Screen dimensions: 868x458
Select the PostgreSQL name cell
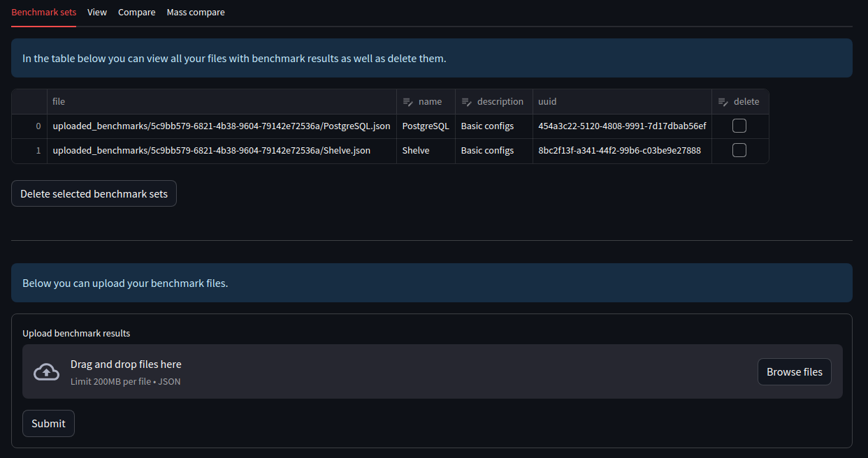pyautogui.click(x=425, y=126)
